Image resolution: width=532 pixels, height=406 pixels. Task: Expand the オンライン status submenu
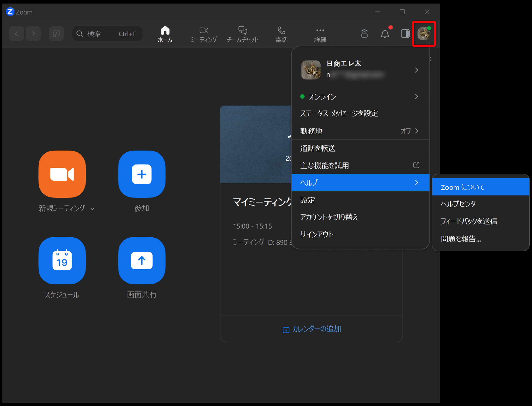(361, 97)
